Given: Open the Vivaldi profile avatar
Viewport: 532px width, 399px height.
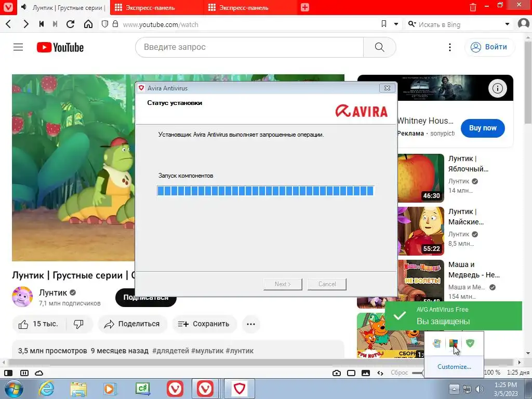Looking at the screenshot, I should pos(524,24).
